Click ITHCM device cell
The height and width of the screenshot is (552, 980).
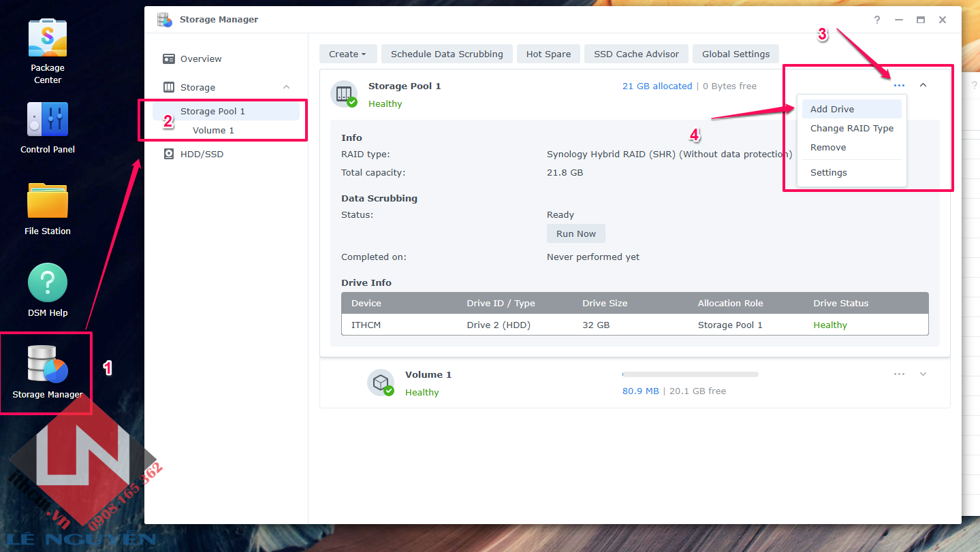coord(366,325)
